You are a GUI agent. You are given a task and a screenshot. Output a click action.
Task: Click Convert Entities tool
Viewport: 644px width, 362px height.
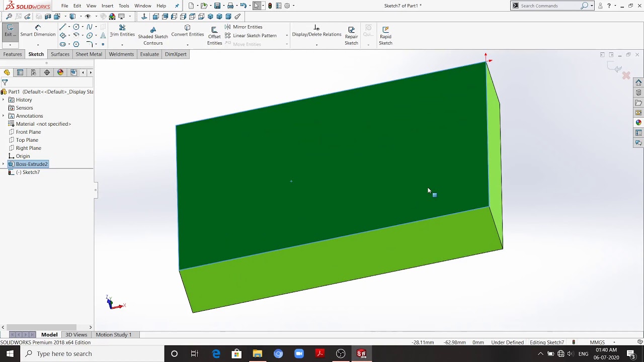click(x=187, y=31)
